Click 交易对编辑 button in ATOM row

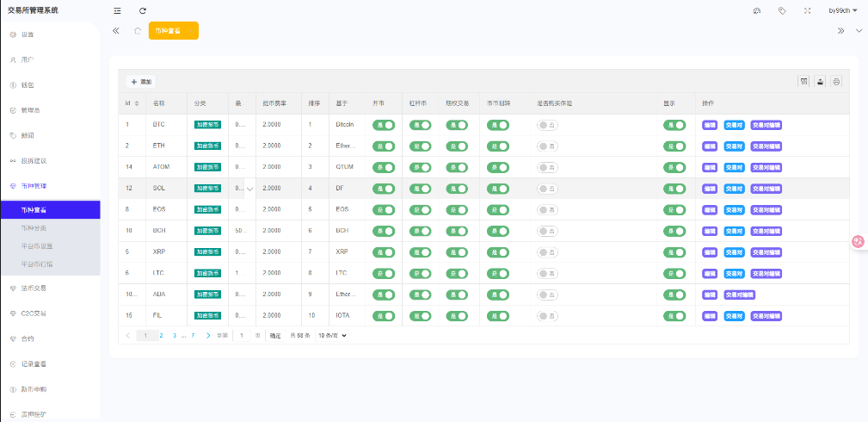(x=766, y=167)
